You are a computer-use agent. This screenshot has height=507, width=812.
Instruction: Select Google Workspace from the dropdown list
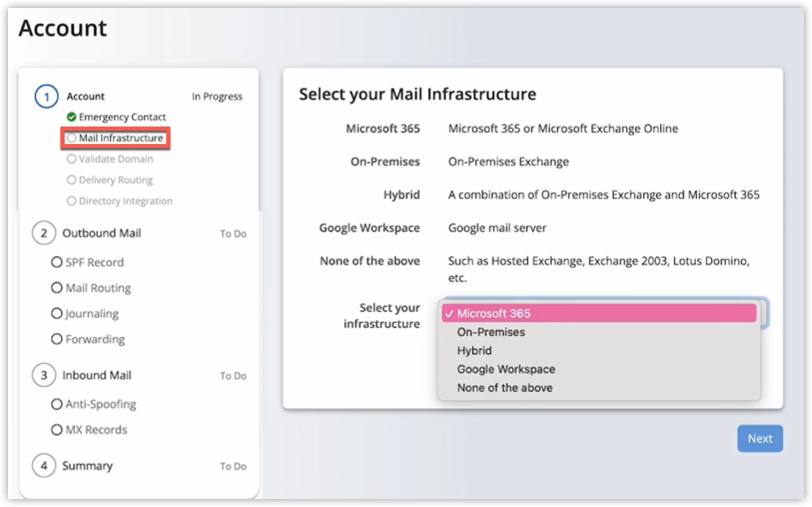[505, 369]
